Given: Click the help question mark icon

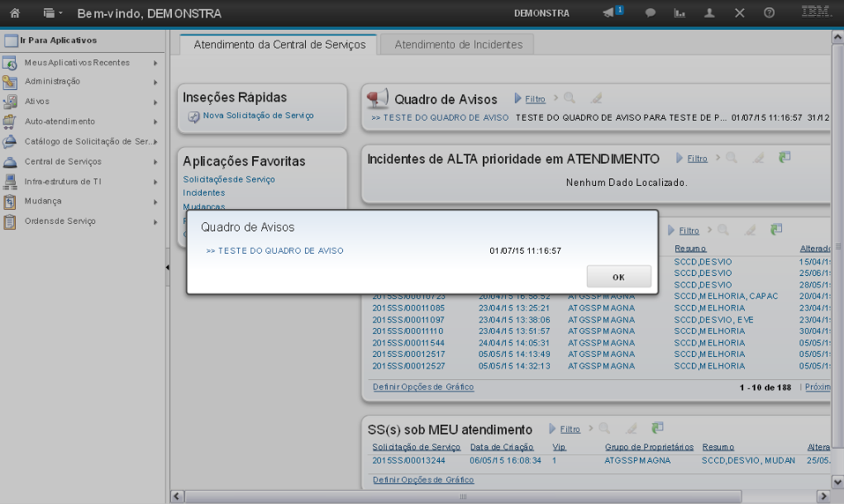Looking at the screenshot, I should coord(769,13).
